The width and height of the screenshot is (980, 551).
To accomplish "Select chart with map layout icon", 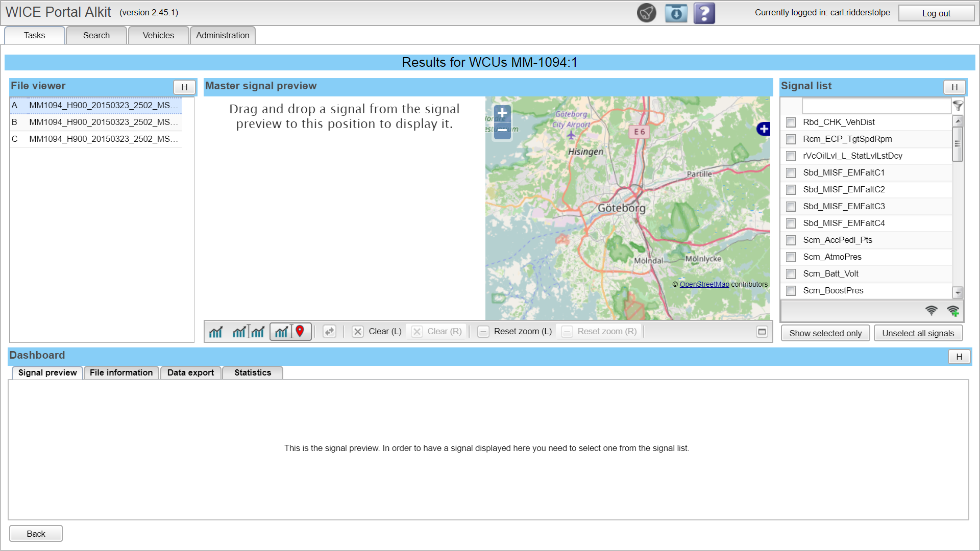I will (290, 332).
